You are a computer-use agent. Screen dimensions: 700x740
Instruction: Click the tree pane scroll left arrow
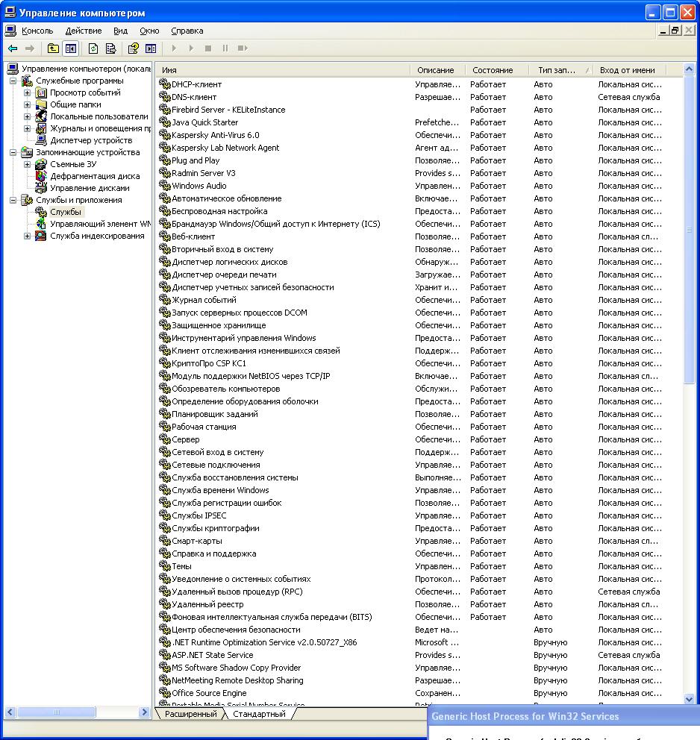click(10, 712)
